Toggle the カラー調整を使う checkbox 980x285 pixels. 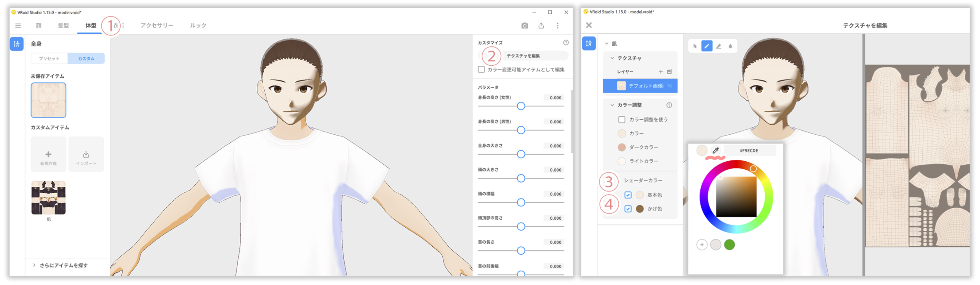tap(622, 119)
